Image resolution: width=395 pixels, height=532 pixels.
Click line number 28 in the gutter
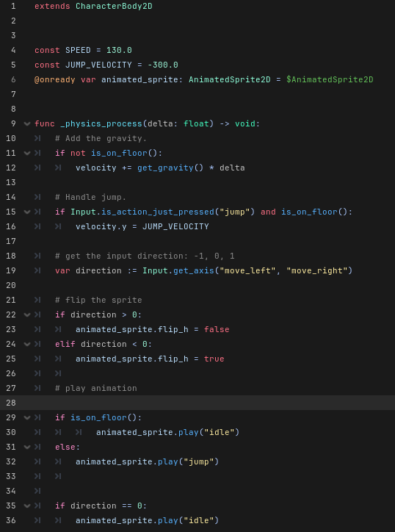11,403
